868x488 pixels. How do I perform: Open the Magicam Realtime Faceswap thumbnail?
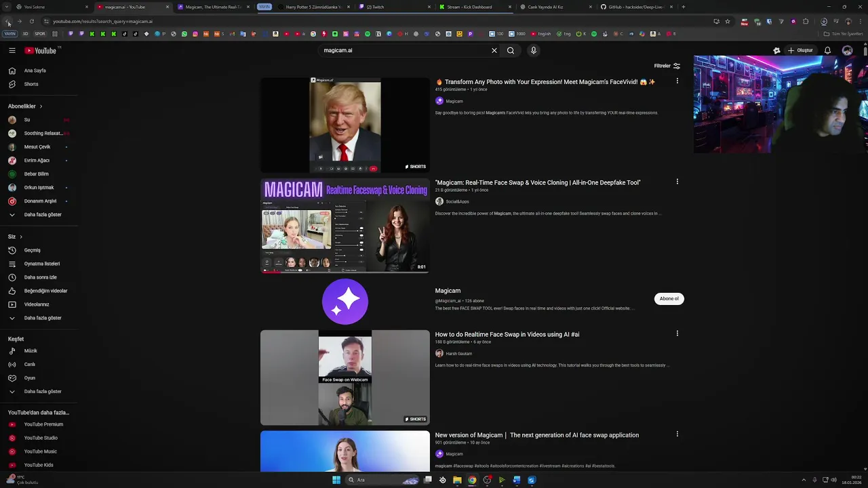[x=345, y=226]
